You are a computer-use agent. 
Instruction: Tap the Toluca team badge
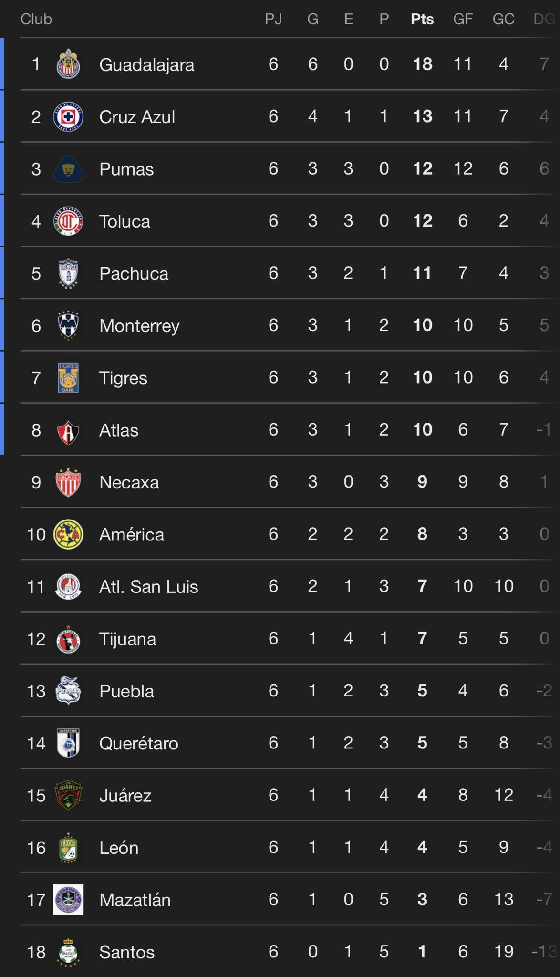68,221
